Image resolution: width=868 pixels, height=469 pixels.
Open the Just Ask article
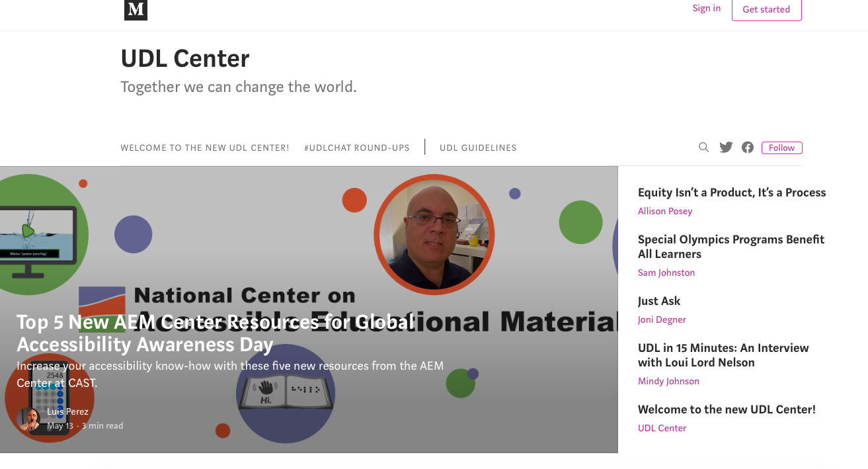click(x=659, y=301)
